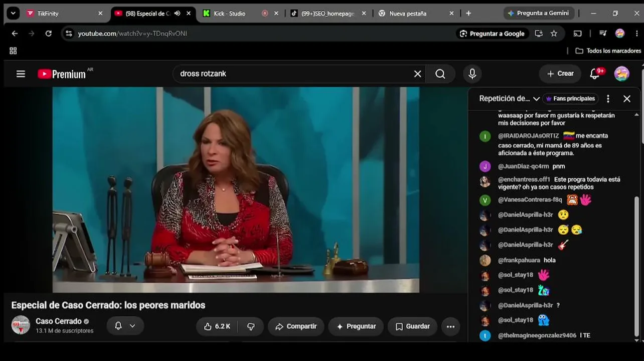Image resolution: width=644 pixels, height=361 pixels.
Task: Open the YouTube account avatar menu
Action: click(x=621, y=74)
